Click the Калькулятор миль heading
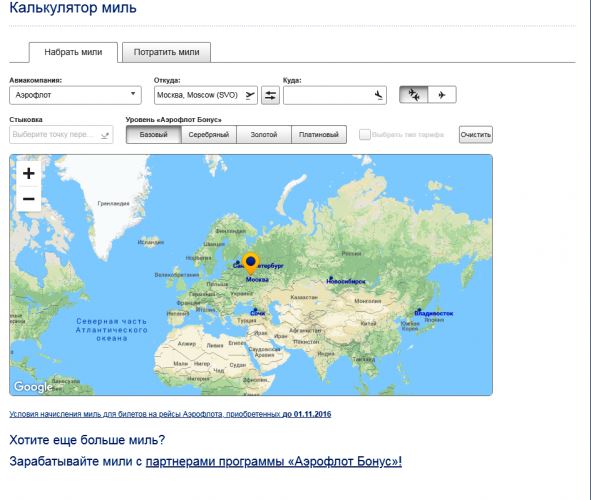 click(73, 8)
